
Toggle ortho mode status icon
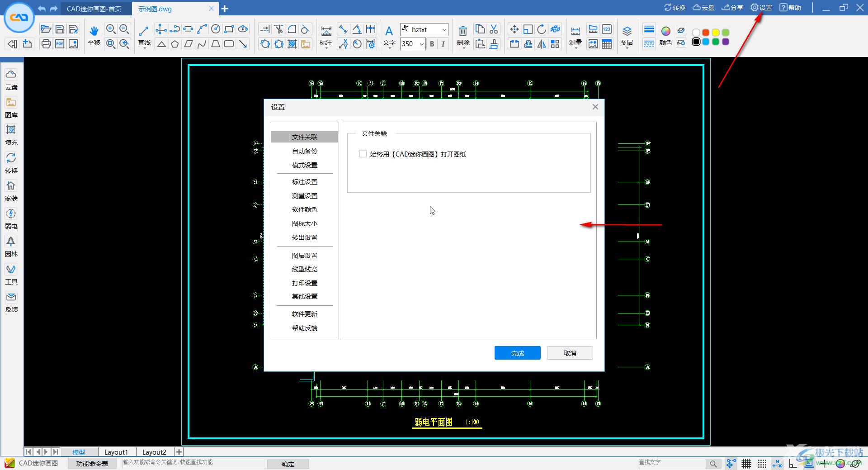[793, 463]
